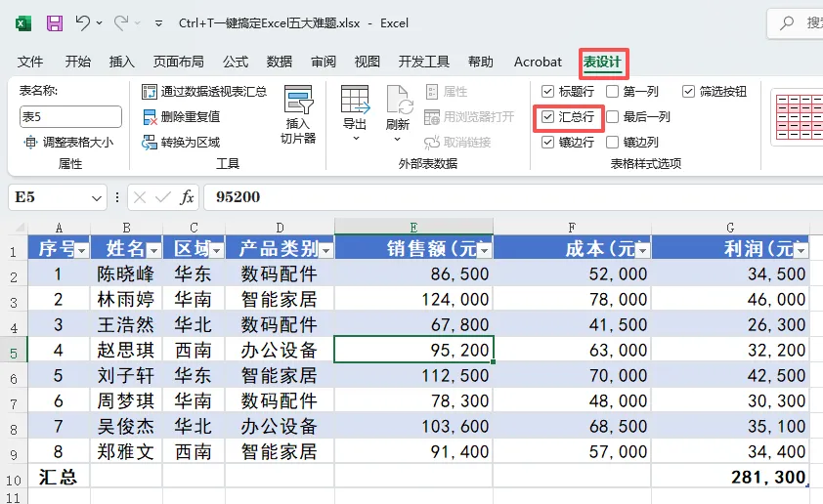
Task: Switch to the 插入 ribbon tab
Action: pyautogui.click(x=122, y=62)
